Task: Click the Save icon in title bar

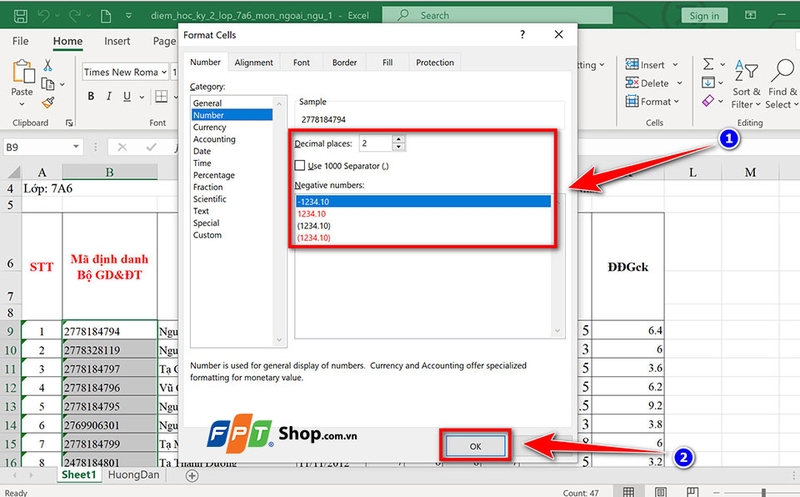Action: pyautogui.click(x=20, y=16)
